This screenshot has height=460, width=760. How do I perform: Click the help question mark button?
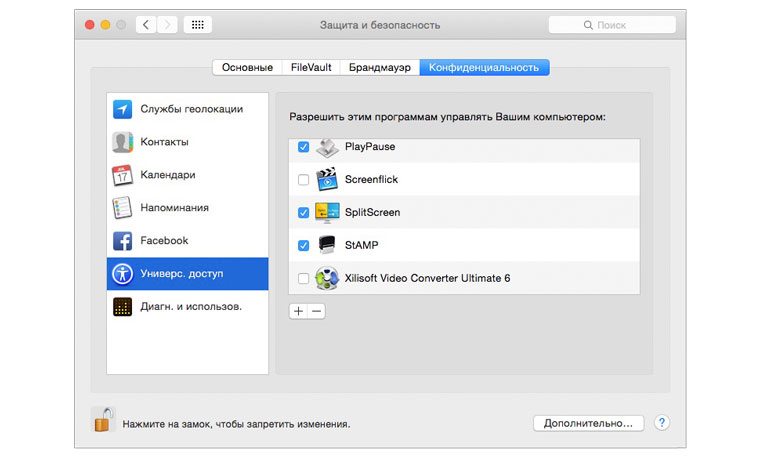(662, 423)
